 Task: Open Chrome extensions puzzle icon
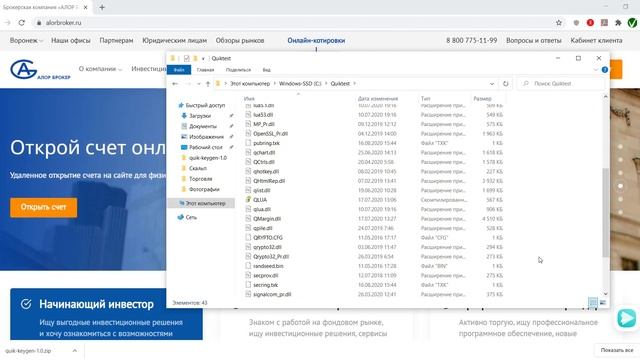tap(618, 23)
